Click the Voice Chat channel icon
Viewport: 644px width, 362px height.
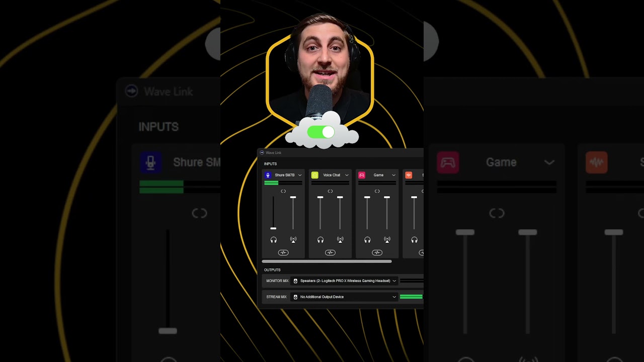(315, 175)
